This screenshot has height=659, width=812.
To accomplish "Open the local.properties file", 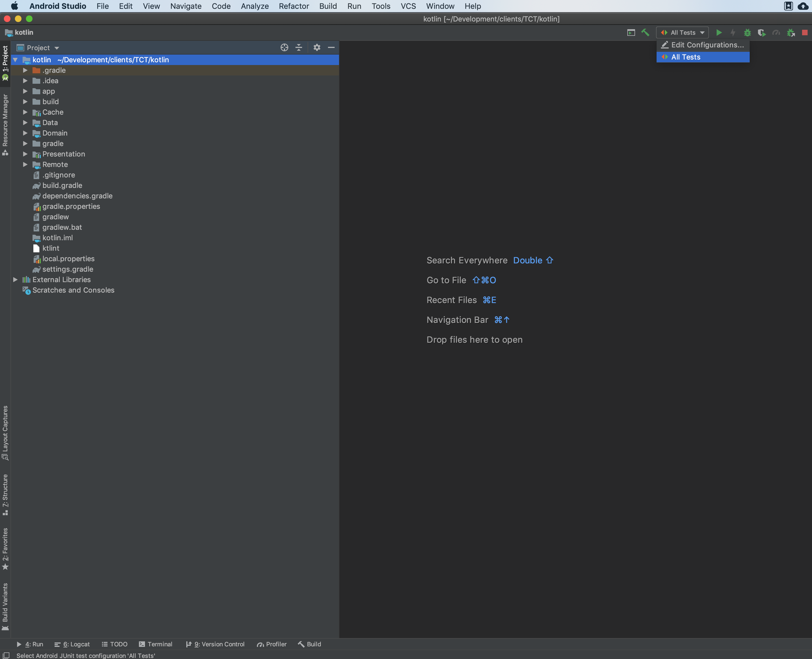I will [x=68, y=258].
